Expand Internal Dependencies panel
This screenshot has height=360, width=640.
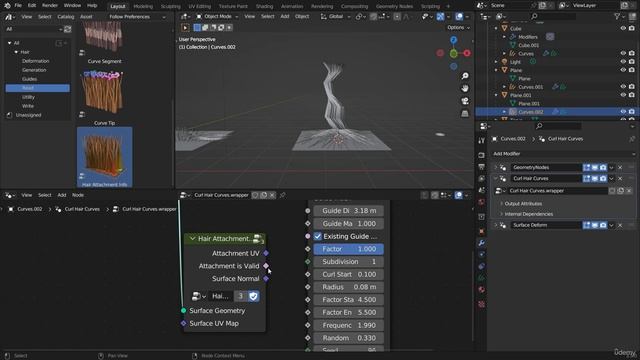[529, 214]
